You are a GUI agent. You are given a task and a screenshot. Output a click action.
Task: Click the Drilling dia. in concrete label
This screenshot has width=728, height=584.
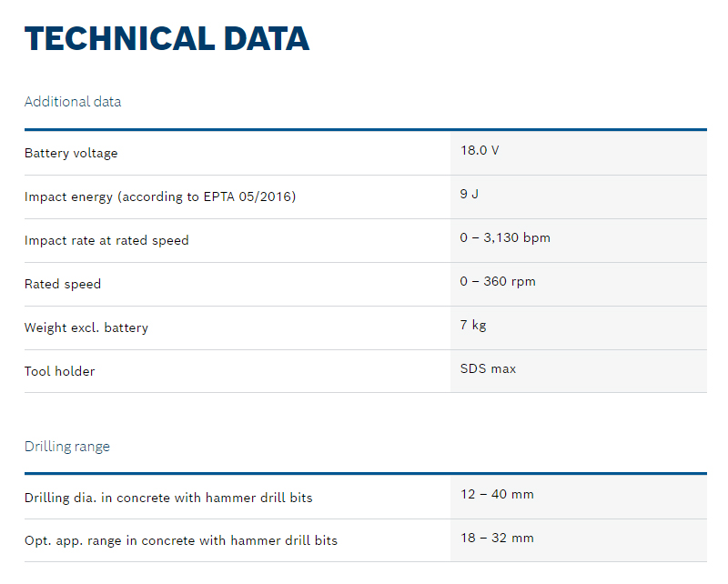pyautogui.click(x=168, y=498)
